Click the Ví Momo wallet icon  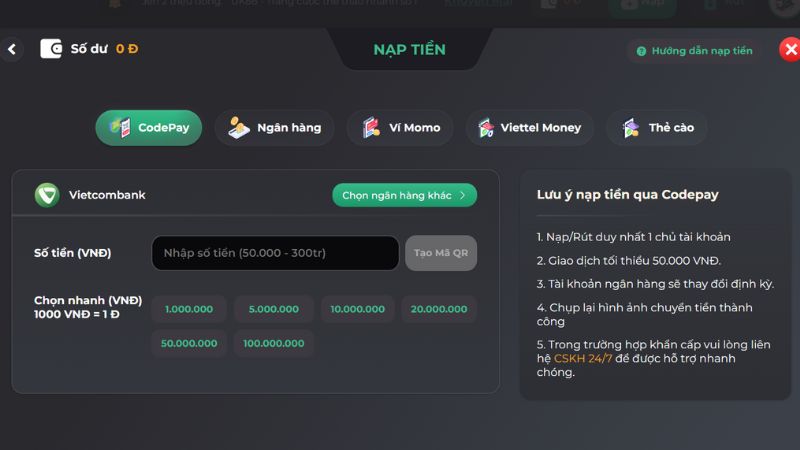[x=371, y=128]
